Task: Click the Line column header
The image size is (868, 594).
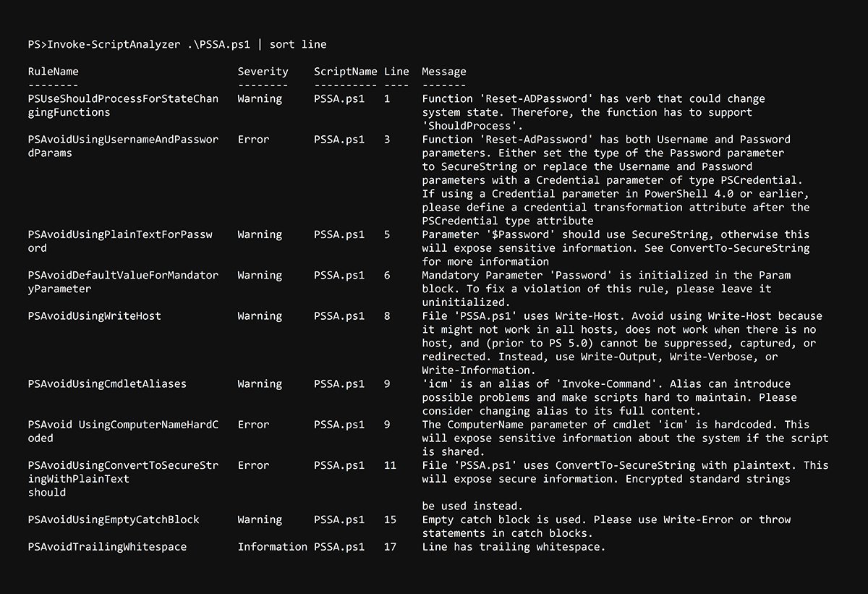Action: [397, 71]
